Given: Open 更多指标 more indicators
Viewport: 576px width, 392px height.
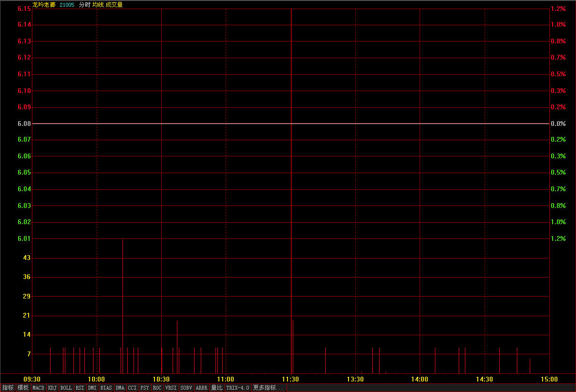Looking at the screenshot, I should tap(268, 388).
